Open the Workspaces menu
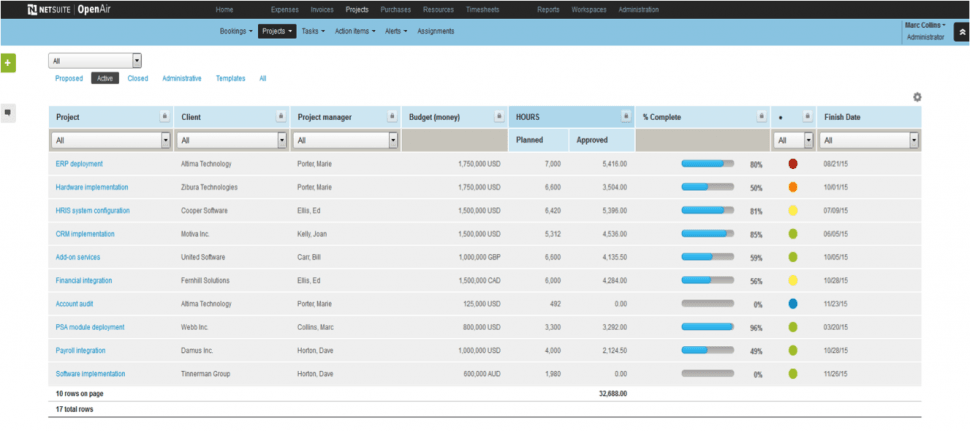 point(589,10)
